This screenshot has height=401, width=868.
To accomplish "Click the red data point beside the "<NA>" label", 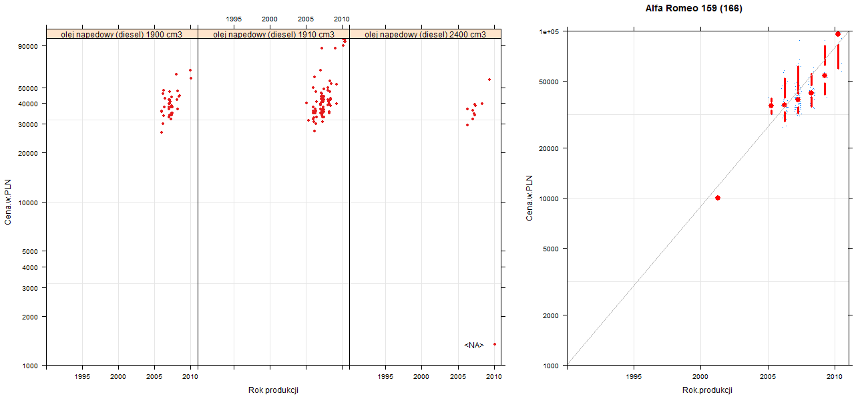I will 495,344.
